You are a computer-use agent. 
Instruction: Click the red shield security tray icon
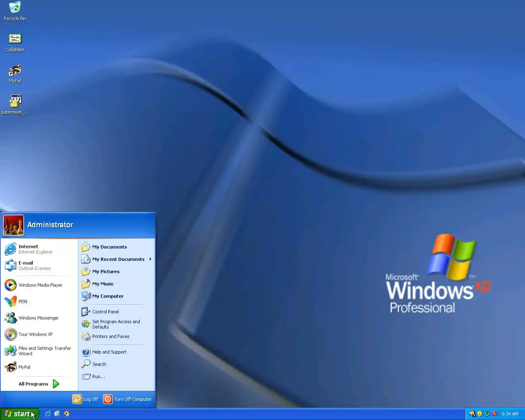494,414
